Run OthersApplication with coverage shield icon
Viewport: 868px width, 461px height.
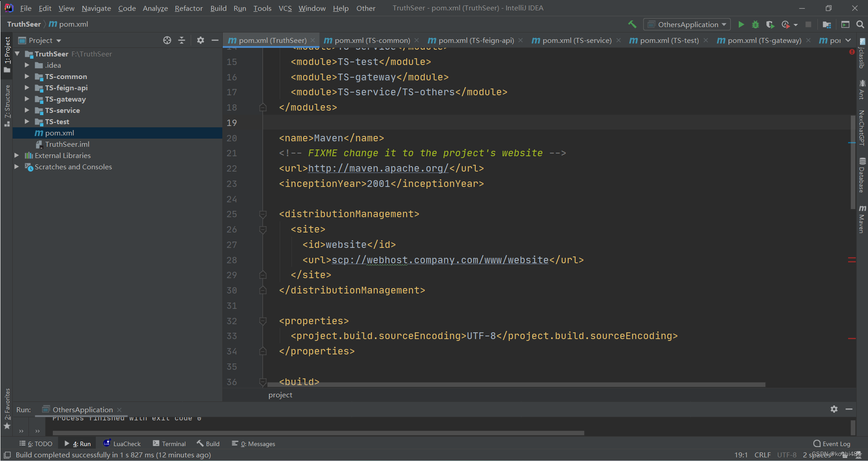770,24
